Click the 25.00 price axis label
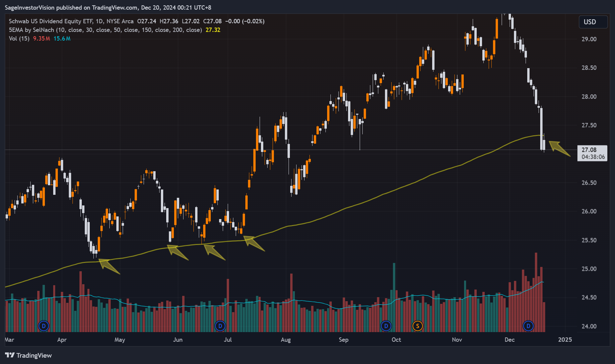 point(589,269)
